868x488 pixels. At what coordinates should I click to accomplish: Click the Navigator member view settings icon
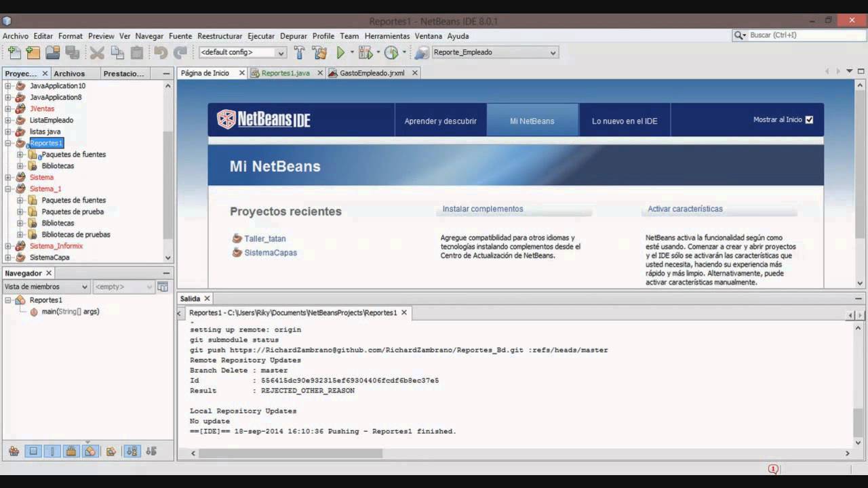[163, 287]
